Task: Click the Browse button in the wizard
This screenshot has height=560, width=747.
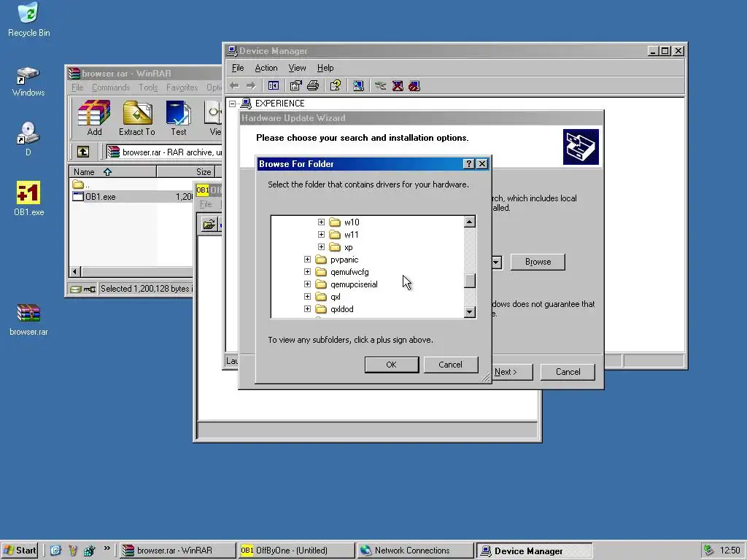Action: 538,262
